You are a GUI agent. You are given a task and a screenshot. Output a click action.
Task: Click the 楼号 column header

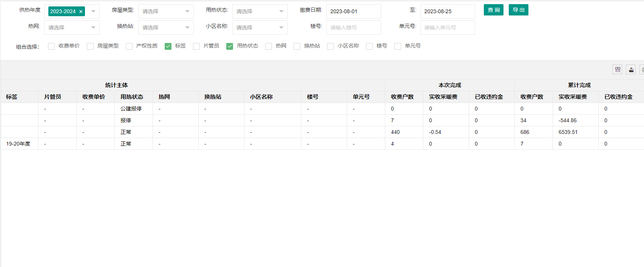pos(324,97)
